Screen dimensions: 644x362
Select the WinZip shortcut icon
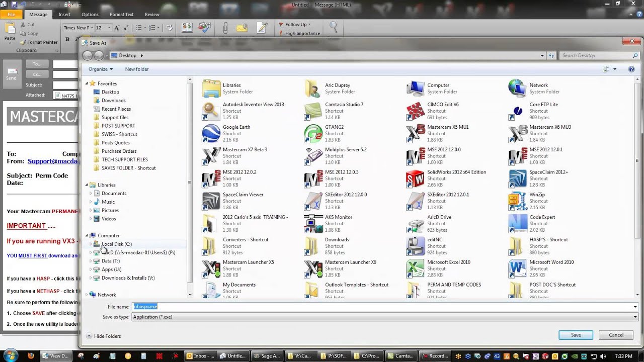(x=518, y=201)
